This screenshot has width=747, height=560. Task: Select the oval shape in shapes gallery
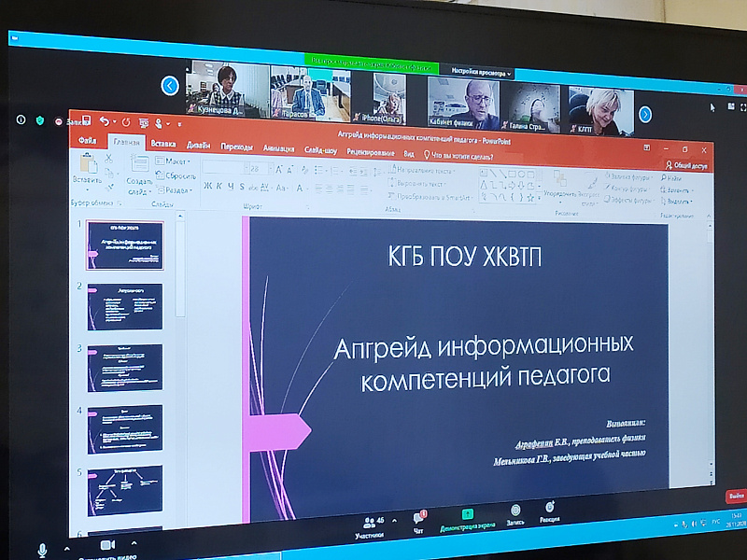(x=521, y=174)
